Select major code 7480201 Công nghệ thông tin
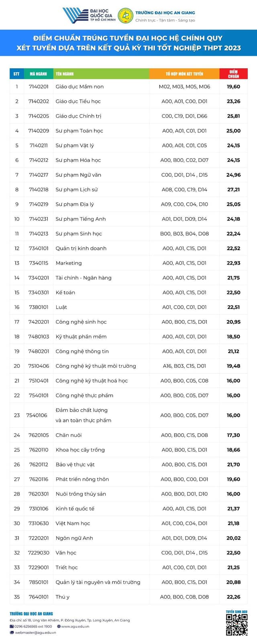The width and height of the screenshot is (257, 644). pos(39,351)
